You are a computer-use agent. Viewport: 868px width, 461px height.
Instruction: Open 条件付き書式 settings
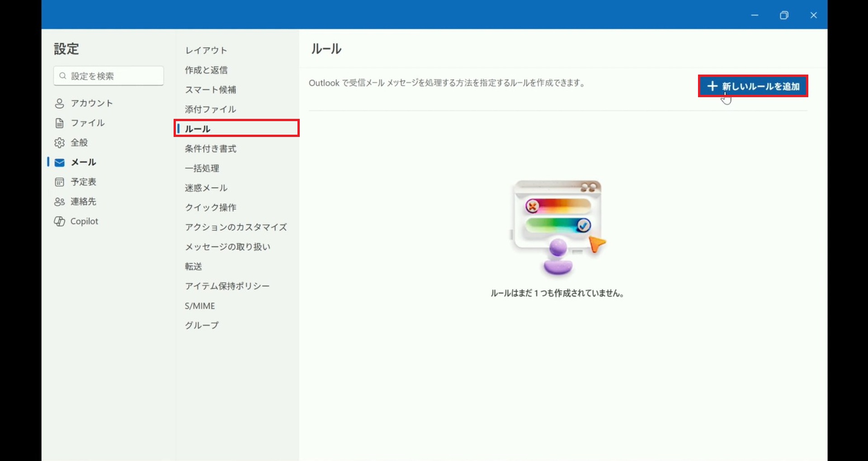(x=210, y=149)
